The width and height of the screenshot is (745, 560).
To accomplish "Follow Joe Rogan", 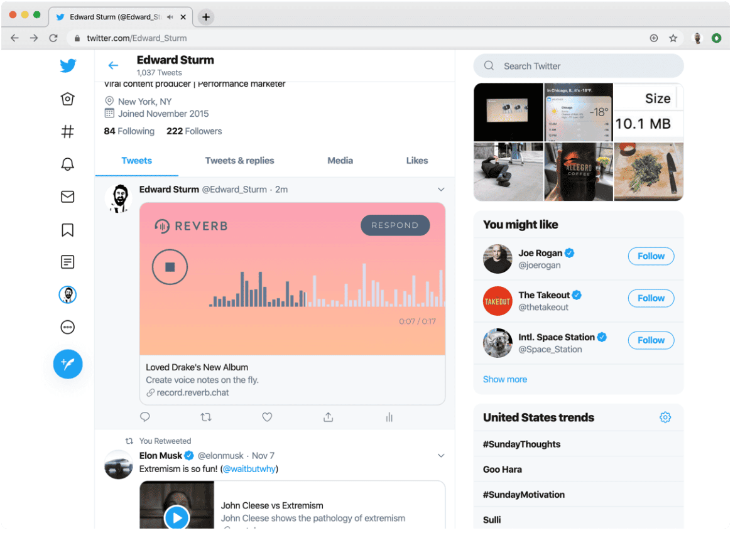I will (651, 256).
